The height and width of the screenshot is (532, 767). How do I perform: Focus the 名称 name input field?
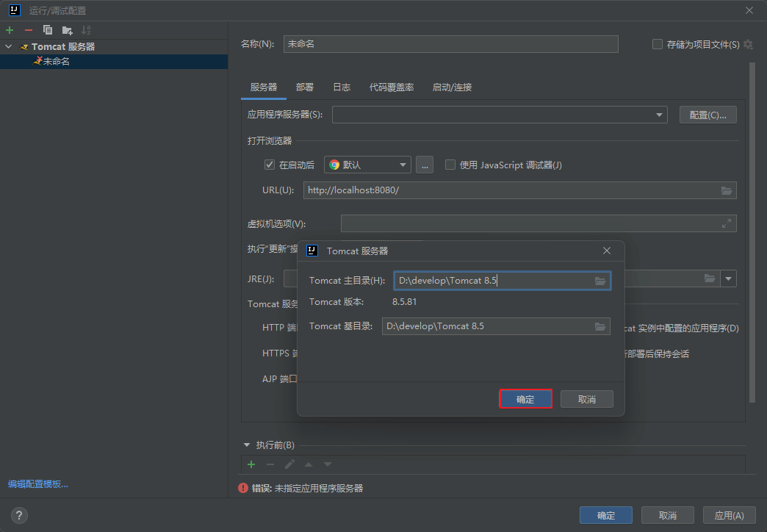450,44
